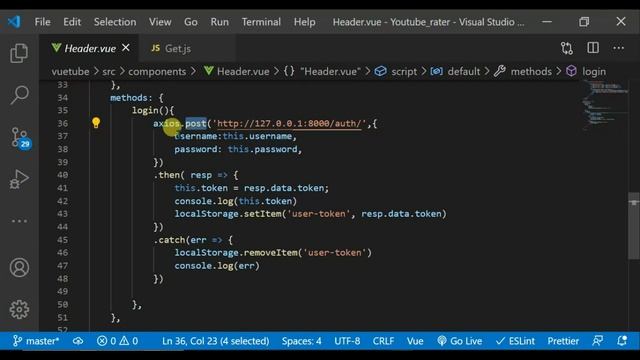Select "Header.vue" object breadcrumb
The width and height of the screenshot is (640, 360).
[322, 71]
